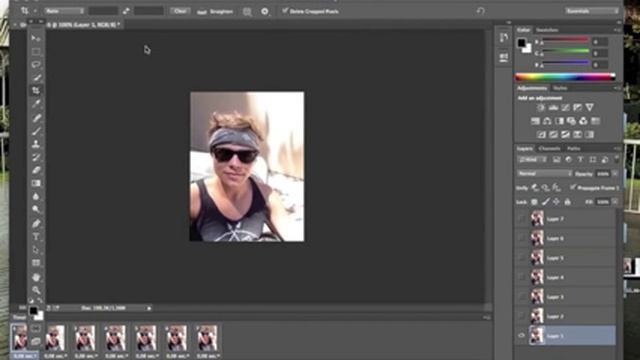The width and height of the screenshot is (640, 360).
Task: Click the Clear button
Action: point(180,11)
